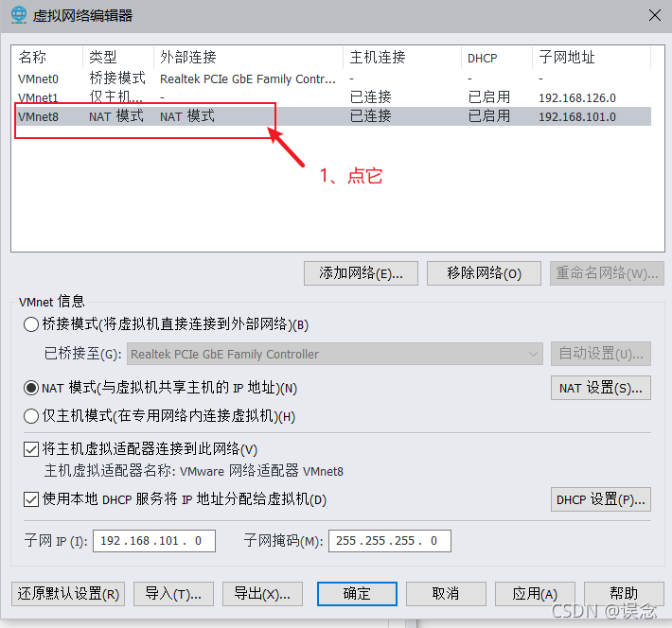The width and height of the screenshot is (672, 628).
Task: Click subnet address 192.168.101.0 cell
Action: point(576,117)
